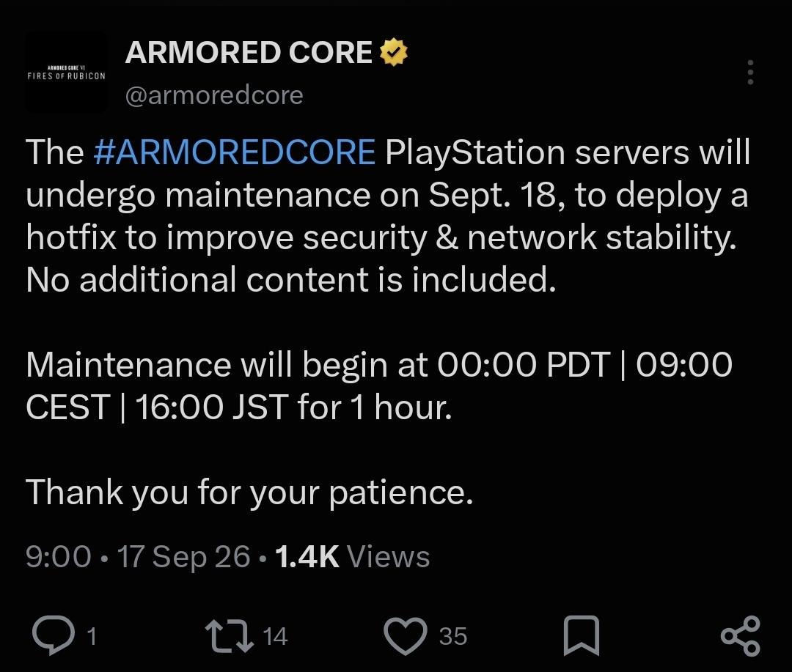Click the "Thank you for your patience" line

(249, 492)
